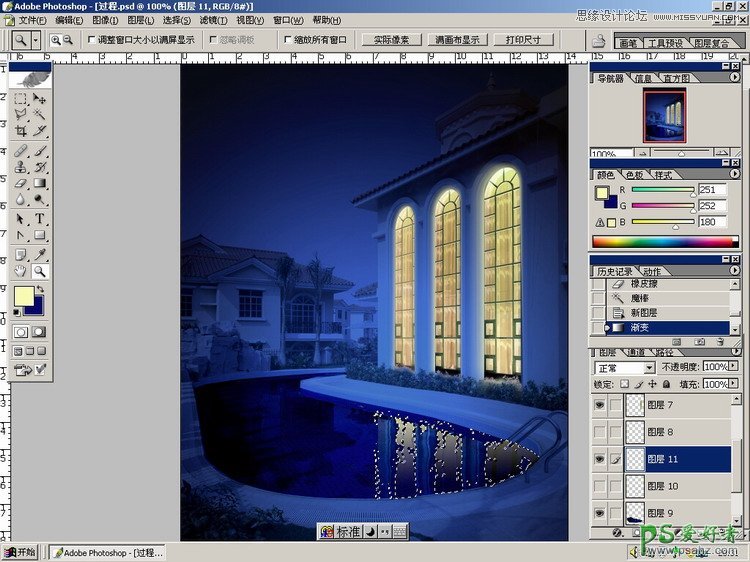This screenshot has height=562, width=750.
Task: Select the Magic Wand tool
Action: coord(40,115)
